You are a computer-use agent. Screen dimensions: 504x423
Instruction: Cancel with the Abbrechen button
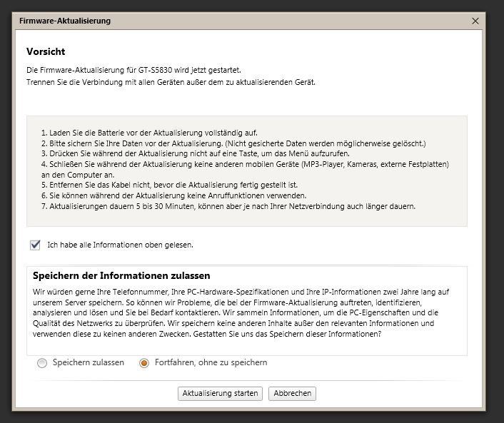click(x=292, y=394)
